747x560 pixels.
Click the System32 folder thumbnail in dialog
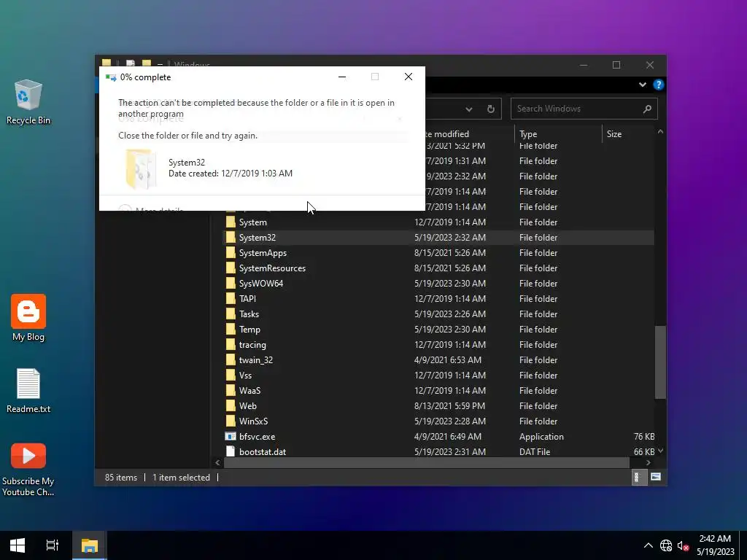(x=141, y=168)
